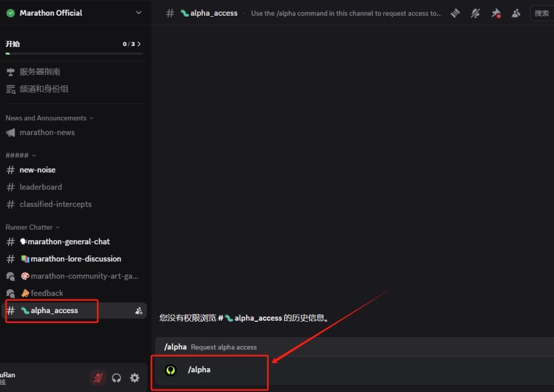
Task: Open the 开始 0/3 onboarding chevron
Action: tap(139, 44)
